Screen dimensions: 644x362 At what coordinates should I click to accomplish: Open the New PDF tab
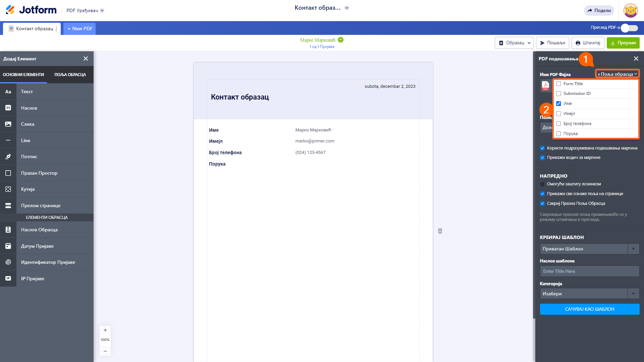point(80,28)
